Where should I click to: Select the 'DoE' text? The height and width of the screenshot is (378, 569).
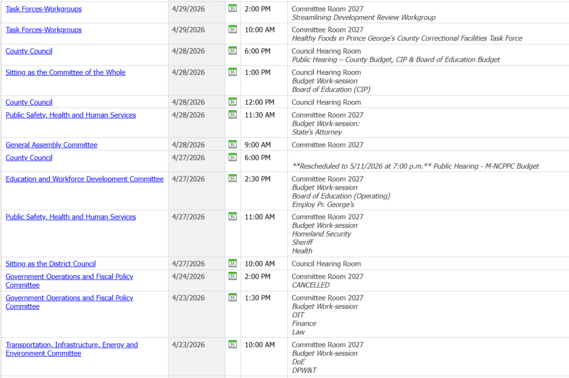(298, 362)
